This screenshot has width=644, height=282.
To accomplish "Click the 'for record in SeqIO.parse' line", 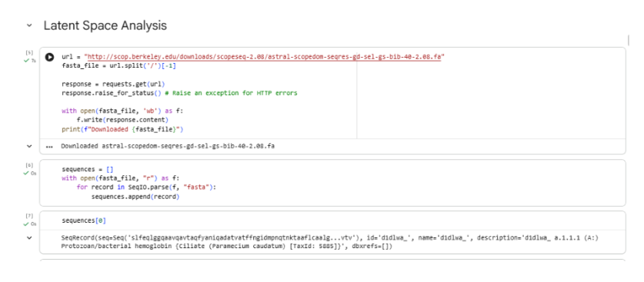I will pos(145,187).
